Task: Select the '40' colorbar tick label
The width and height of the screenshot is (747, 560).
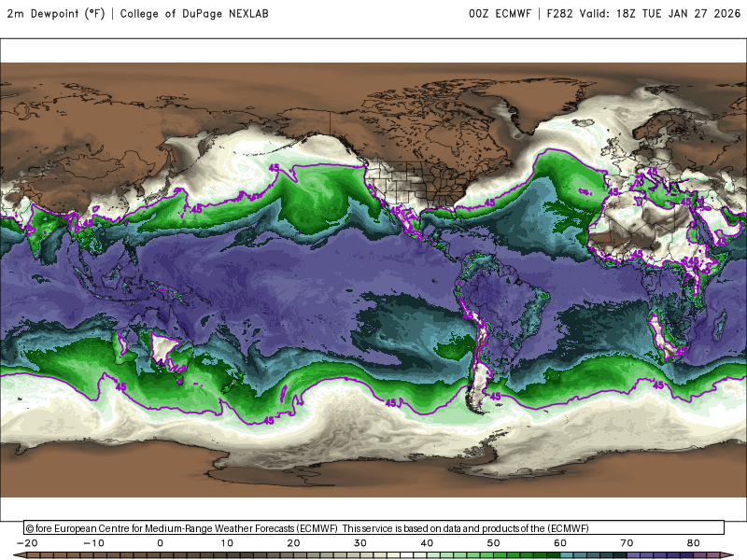Action: (x=427, y=543)
